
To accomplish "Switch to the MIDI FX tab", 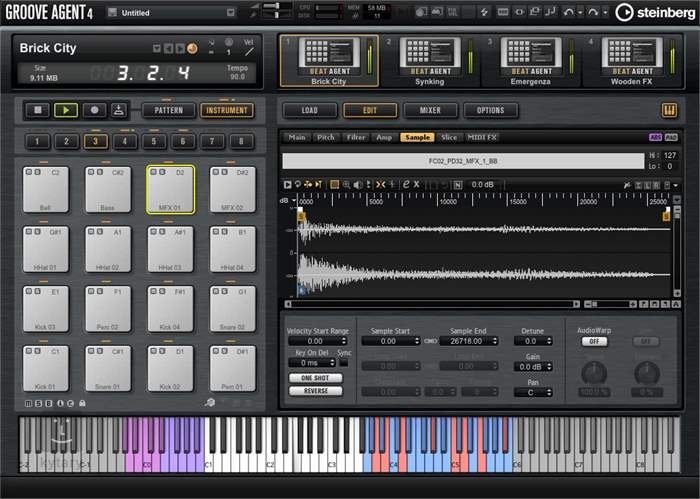I will (482, 137).
